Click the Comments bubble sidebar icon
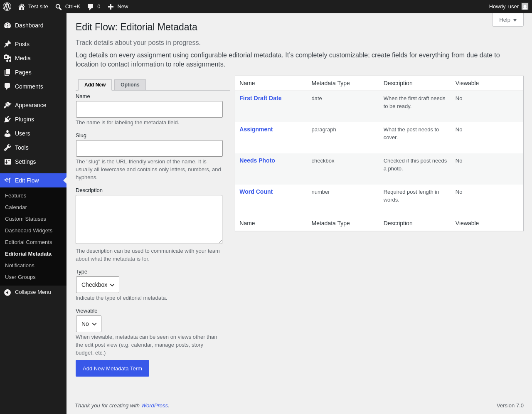The width and height of the screenshot is (532, 414). pyautogui.click(x=7, y=86)
